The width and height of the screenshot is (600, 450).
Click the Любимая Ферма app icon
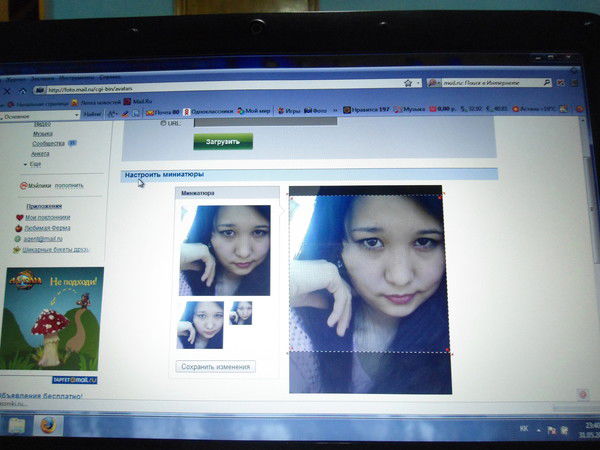pyautogui.click(x=19, y=228)
